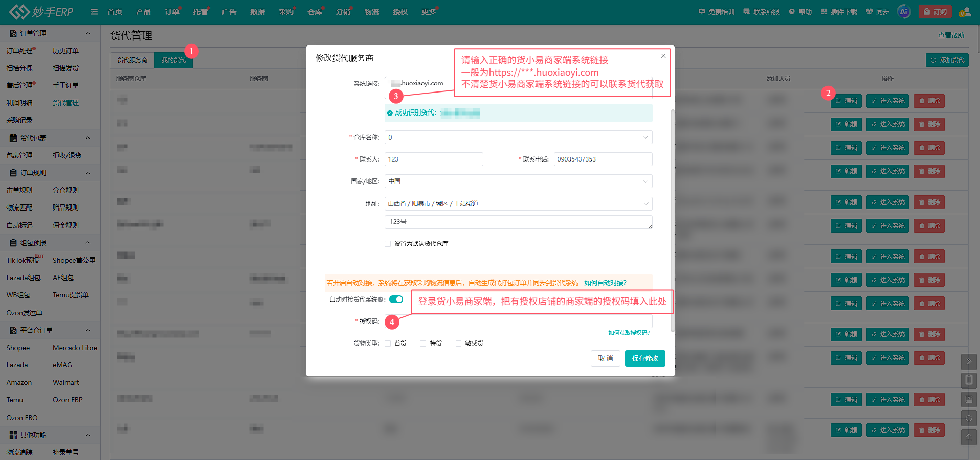Open the 更多 top menu
Viewport: 980px width, 460px height.
pyautogui.click(x=429, y=12)
